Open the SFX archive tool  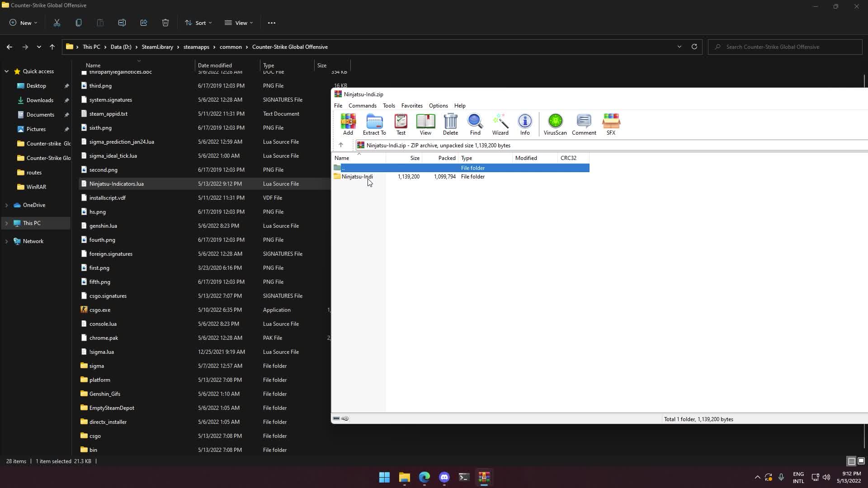click(611, 124)
